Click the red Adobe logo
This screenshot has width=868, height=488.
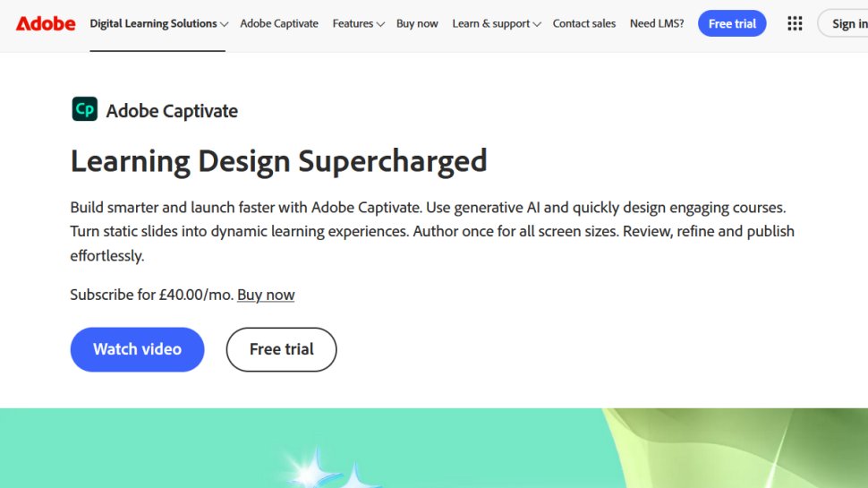(x=46, y=24)
